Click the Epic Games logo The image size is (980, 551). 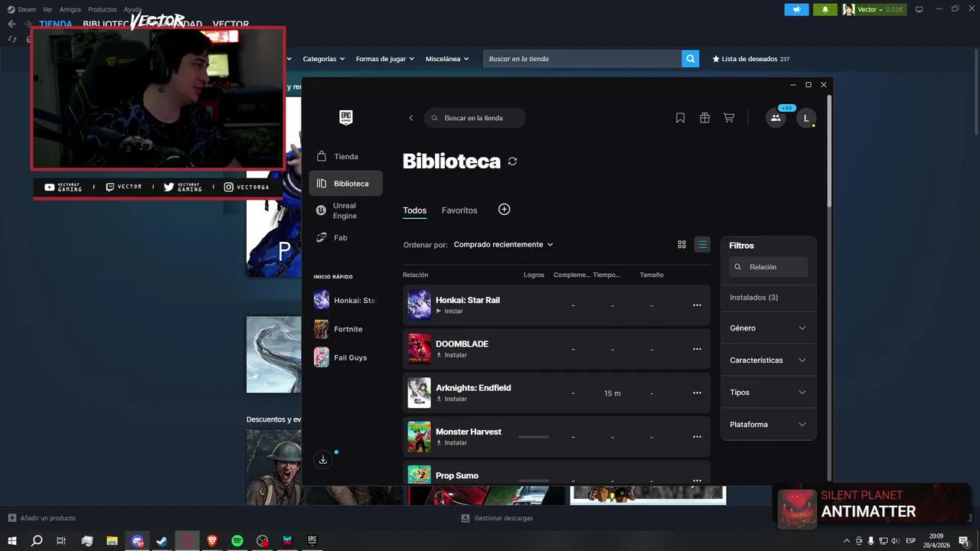pos(346,117)
